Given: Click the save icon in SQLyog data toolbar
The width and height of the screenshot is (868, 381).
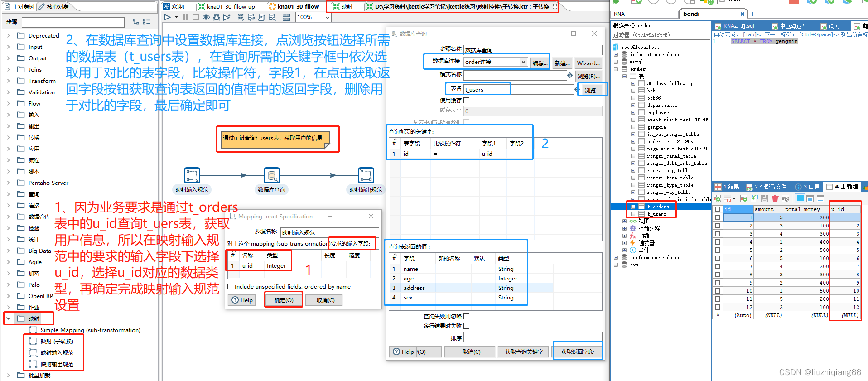Looking at the screenshot, I should point(765,198).
